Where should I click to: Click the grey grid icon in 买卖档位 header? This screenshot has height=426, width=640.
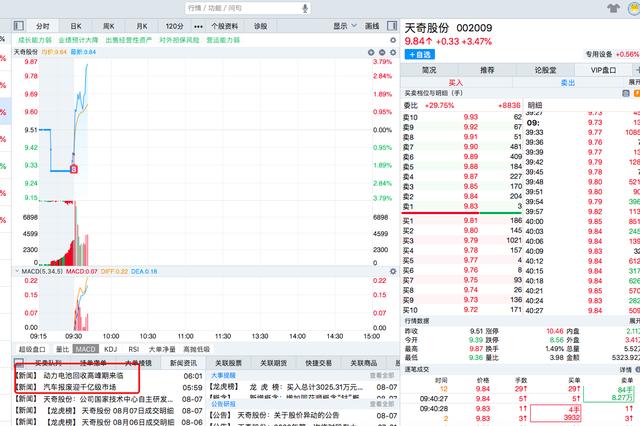(626, 93)
